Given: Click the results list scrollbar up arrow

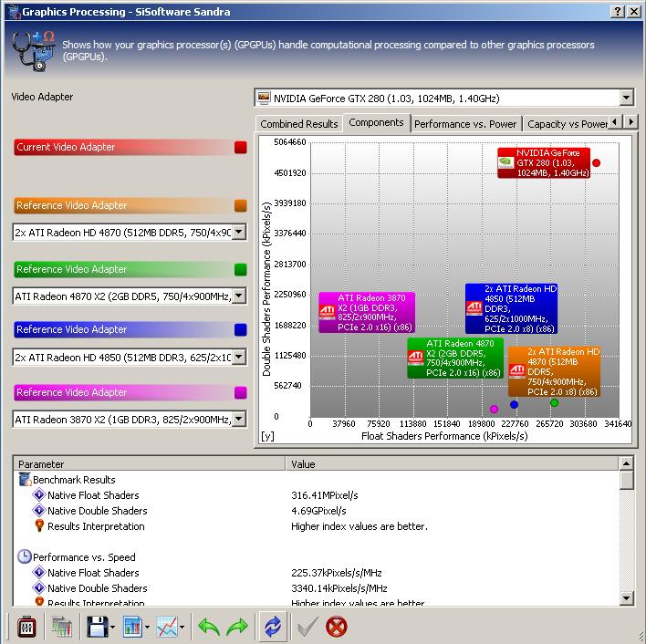Looking at the screenshot, I should 626,463.
